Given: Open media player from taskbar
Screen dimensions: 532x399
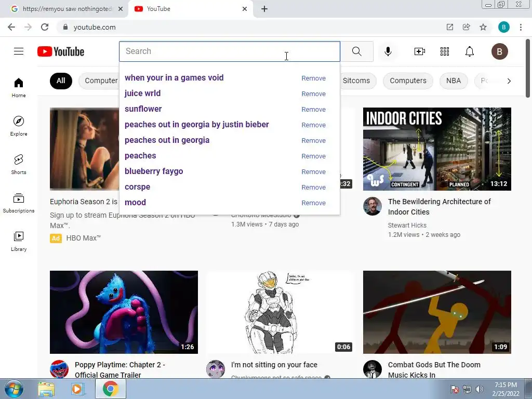Looking at the screenshot, I should pyautogui.click(x=78, y=389).
